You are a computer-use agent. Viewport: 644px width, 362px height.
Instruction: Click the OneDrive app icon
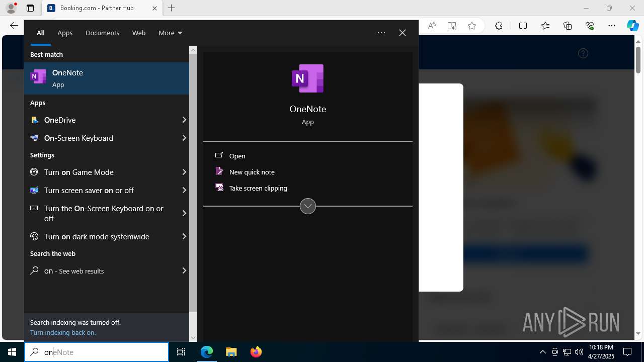tap(34, 120)
